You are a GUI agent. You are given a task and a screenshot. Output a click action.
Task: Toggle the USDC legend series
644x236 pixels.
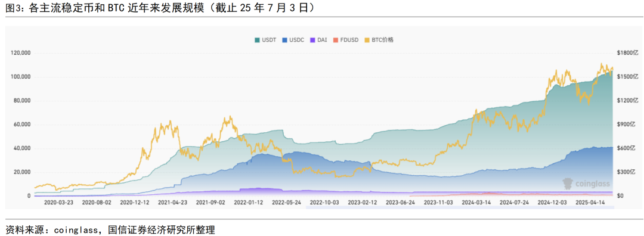click(293, 40)
